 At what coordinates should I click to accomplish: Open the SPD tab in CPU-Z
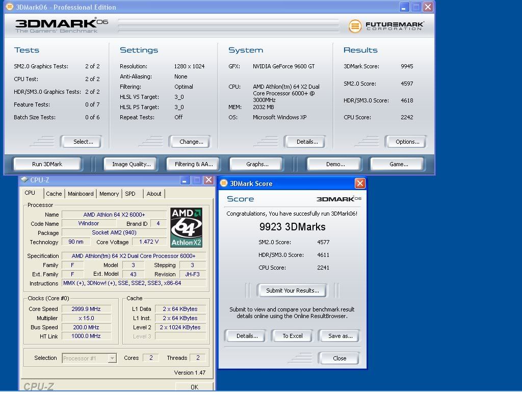(x=130, y=194)
